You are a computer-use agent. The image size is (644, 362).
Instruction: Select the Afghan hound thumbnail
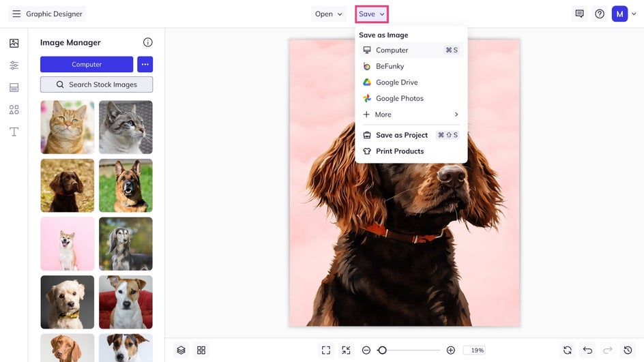click(x=126, y=244)
